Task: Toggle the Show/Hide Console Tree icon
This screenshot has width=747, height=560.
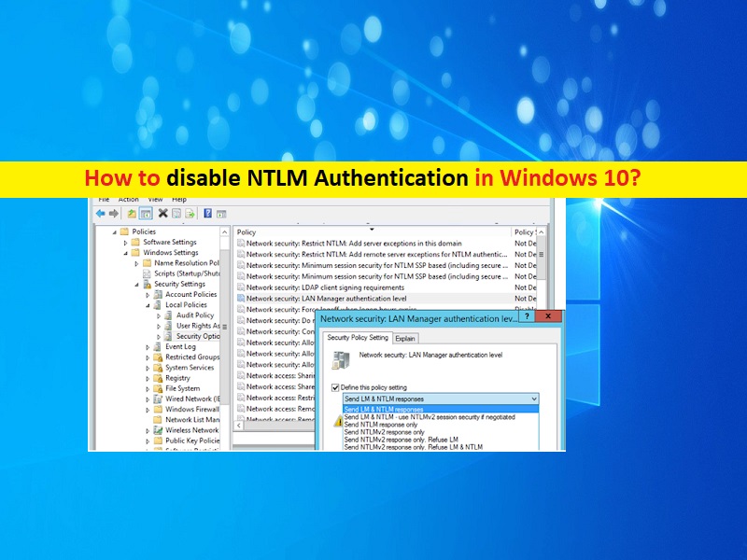Action: tap(147, 213)
